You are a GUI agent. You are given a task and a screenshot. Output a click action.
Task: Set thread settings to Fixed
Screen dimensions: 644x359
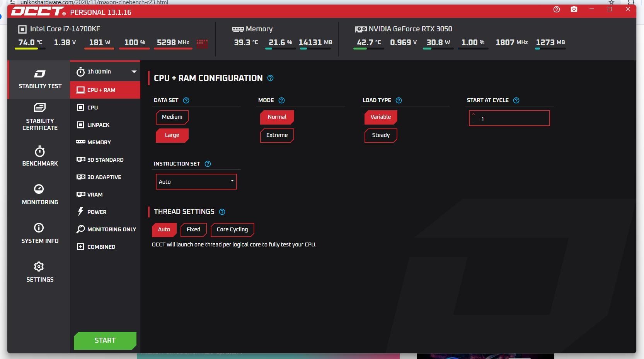[x=194, y=230]
